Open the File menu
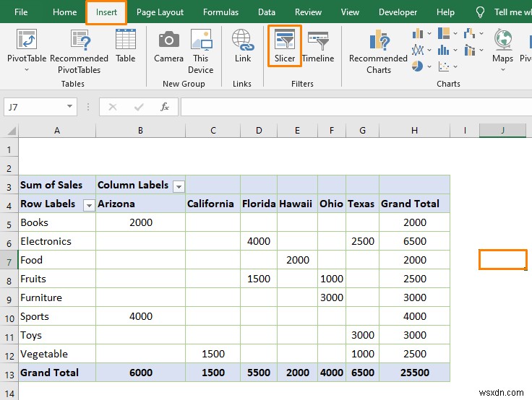 pos(22,12)
